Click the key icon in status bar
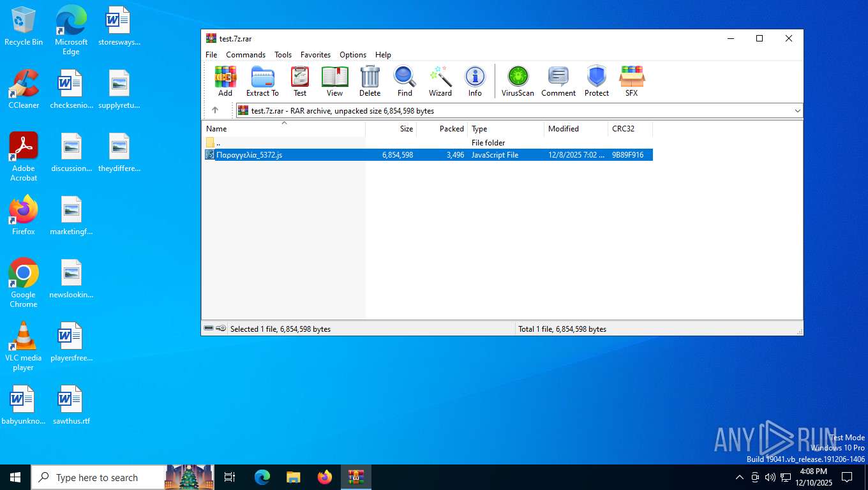 (221, 329)
